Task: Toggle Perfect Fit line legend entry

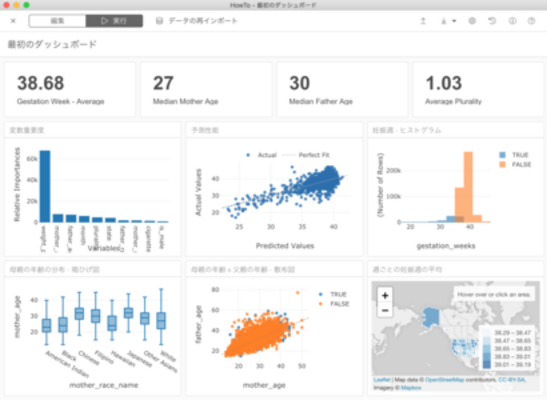Action: click(x=306, y=155)
